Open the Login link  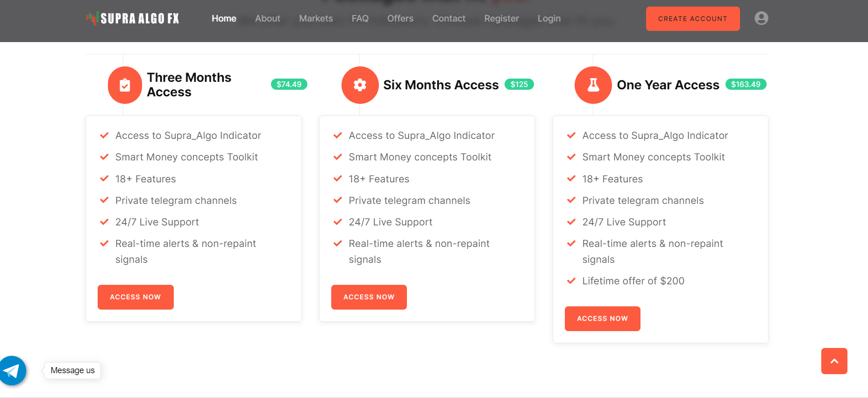548,19
